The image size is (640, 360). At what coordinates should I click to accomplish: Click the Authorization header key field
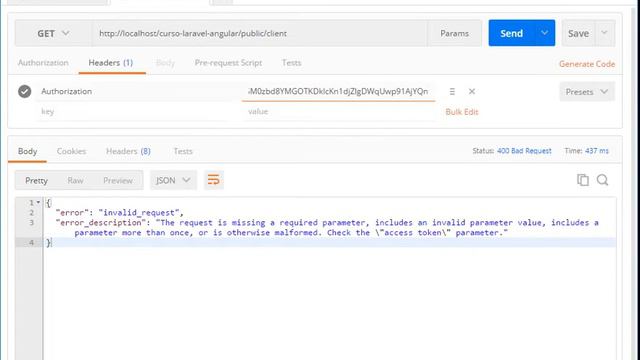tap(139, 91)
